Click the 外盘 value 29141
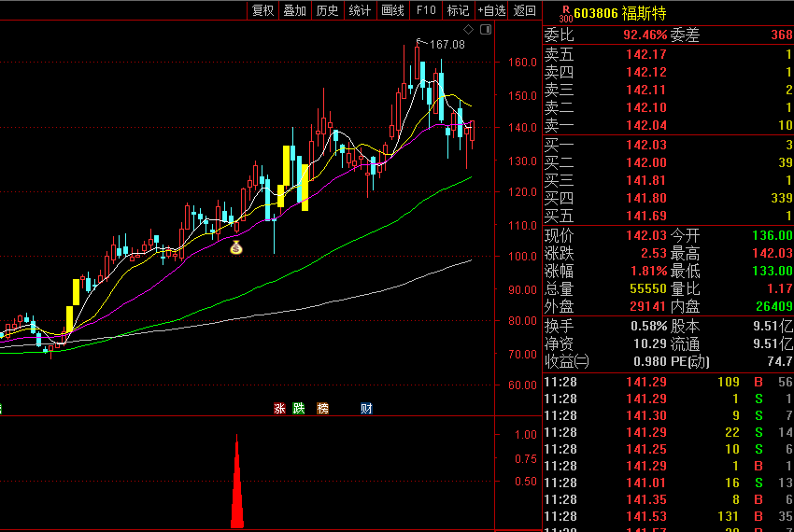794x532 pixels. [x=648, y=306]
